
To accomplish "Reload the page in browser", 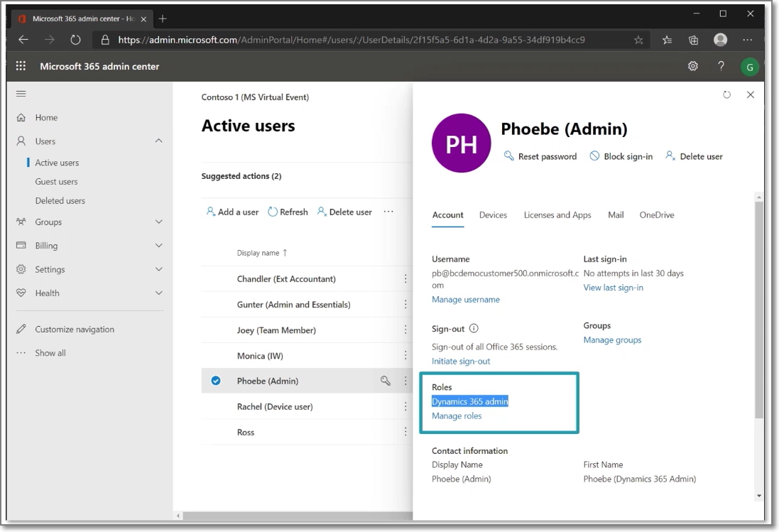I will tap(75, 40).
